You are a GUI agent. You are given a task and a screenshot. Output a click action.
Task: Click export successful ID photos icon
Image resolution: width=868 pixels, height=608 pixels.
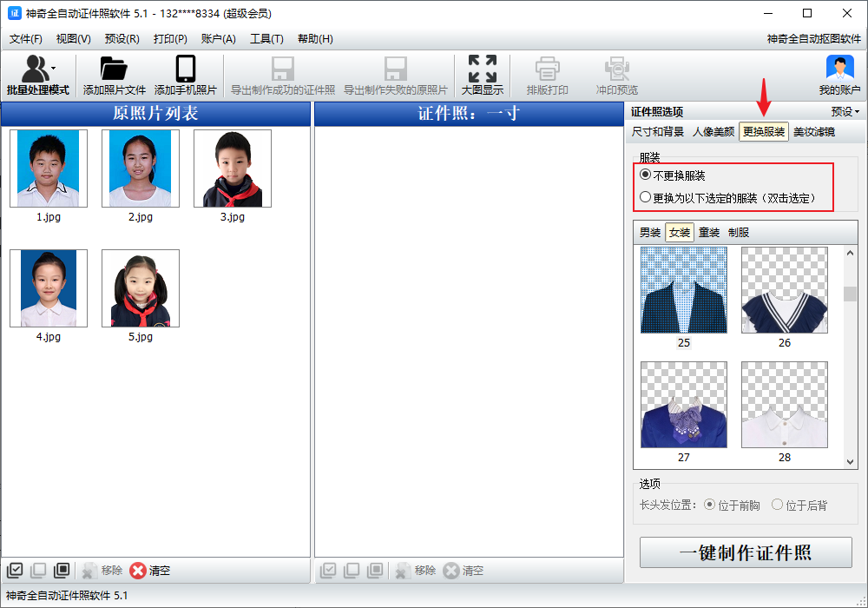283,69
